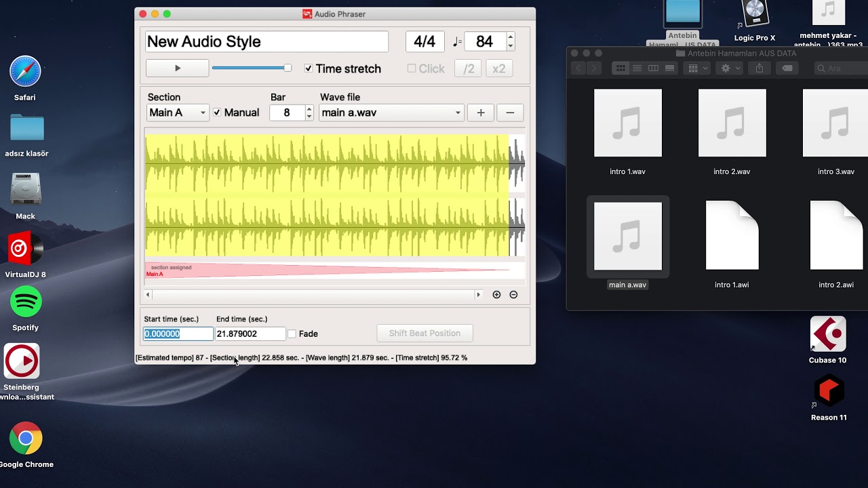This screenshot has width=868, height=488.
Task: Open the adsız klasör folder
Action: click(27, 128)
